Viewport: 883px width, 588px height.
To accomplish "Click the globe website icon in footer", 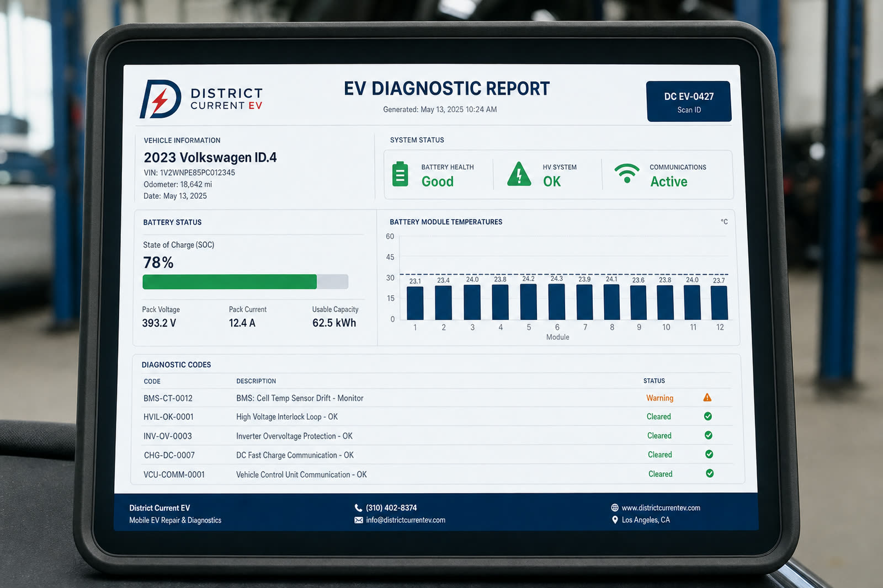I will coord(615,507).
